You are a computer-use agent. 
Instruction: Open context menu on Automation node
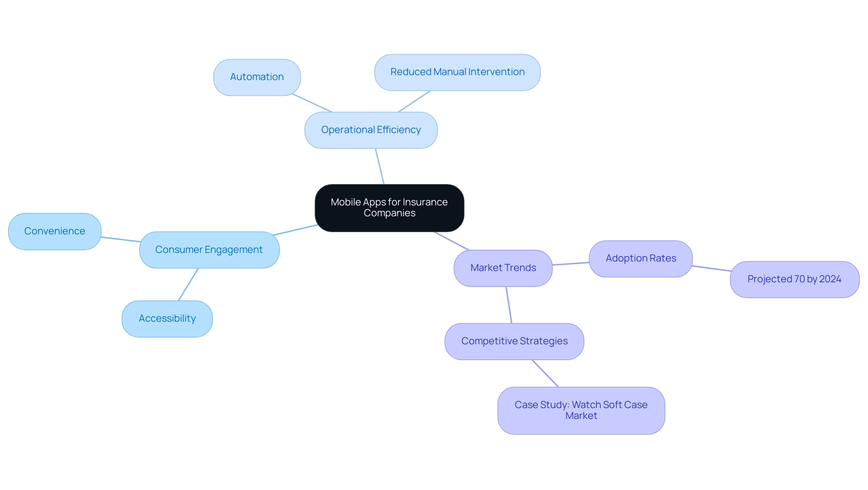(256, 76)
